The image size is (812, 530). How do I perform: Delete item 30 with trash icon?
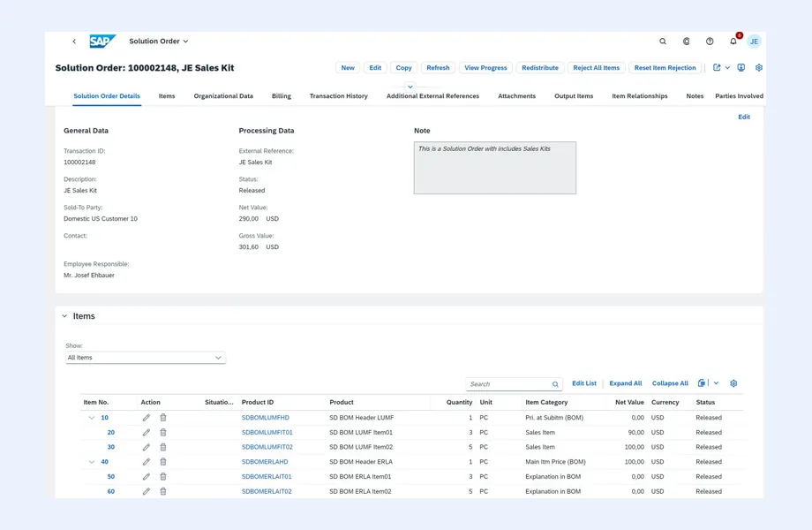click(x=163, y=447)
